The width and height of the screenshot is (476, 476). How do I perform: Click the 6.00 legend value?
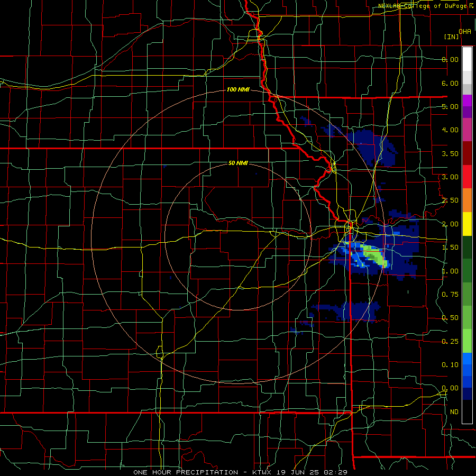click(x=450, y=83)
